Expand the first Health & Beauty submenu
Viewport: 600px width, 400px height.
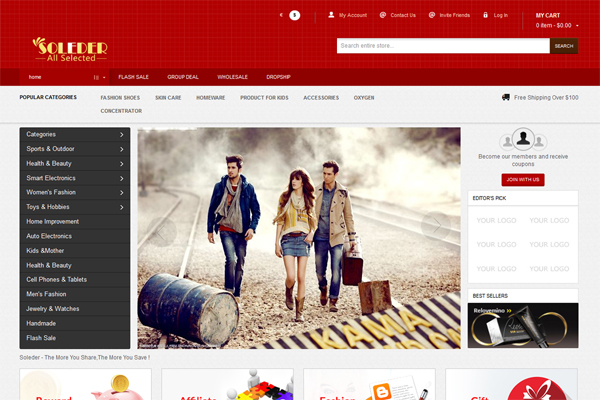(x=122, y=164)
